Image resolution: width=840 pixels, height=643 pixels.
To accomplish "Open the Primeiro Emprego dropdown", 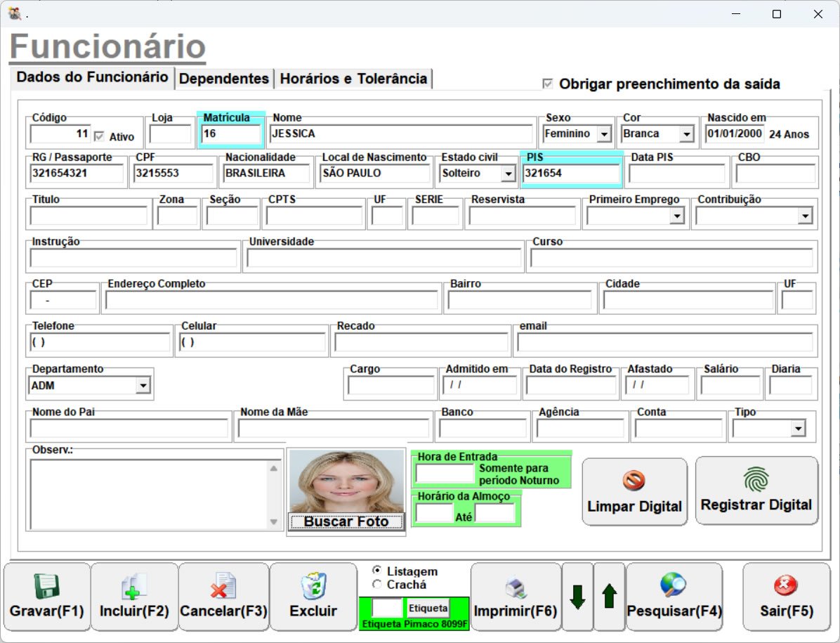I will tap(677, 216).
